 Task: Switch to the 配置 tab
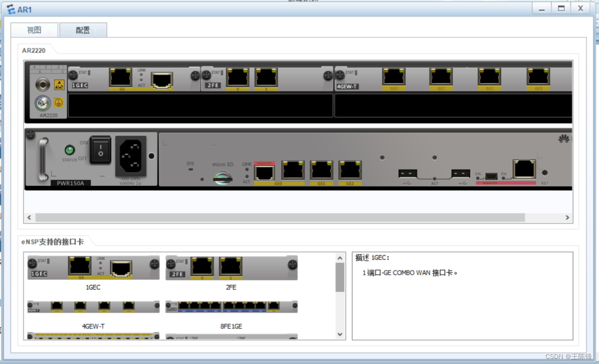pos(83,30)
